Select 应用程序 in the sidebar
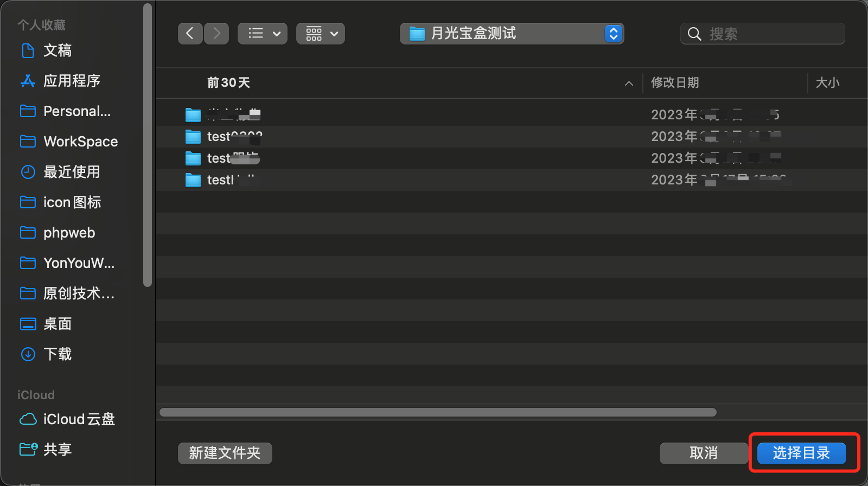 tap(72, 81)
